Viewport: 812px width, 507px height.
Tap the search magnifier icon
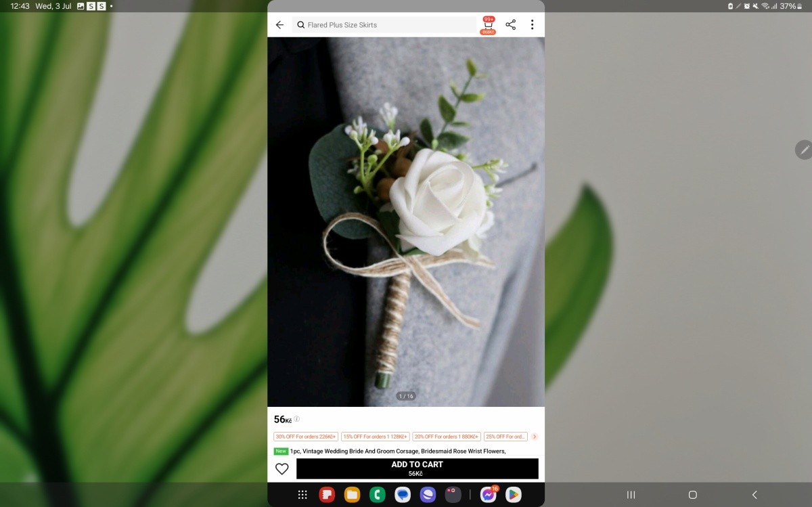pos(301,25)
